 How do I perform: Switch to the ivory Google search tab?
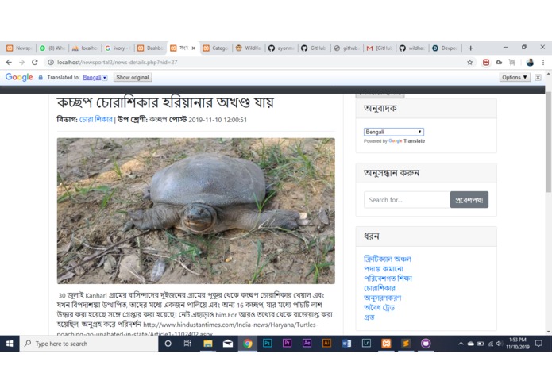click(118, 48)
